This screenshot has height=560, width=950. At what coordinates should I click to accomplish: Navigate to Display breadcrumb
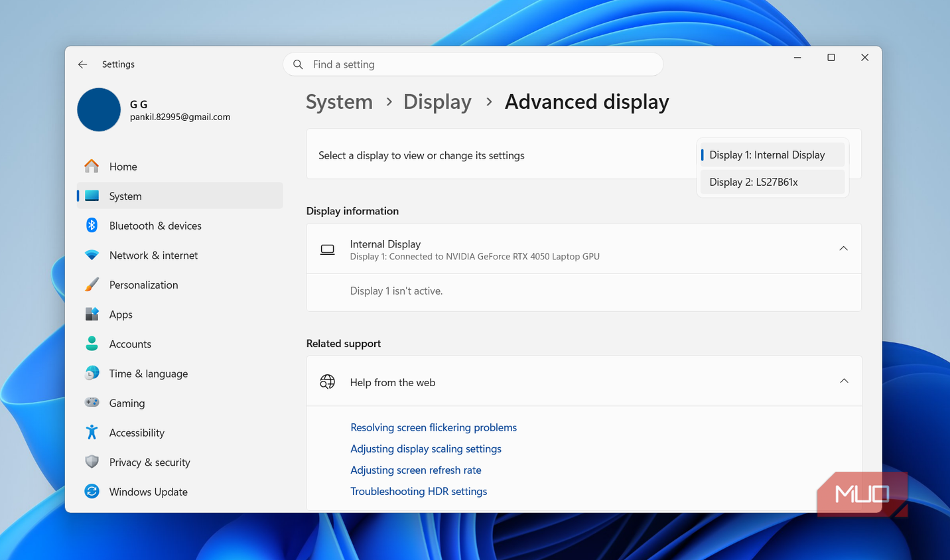(x=437, y=102)
